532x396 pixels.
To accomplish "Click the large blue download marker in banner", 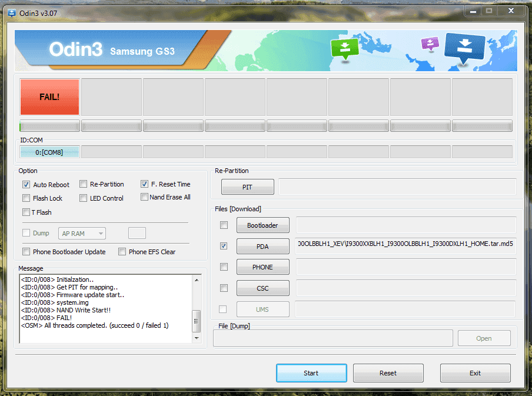I will 464,48.
